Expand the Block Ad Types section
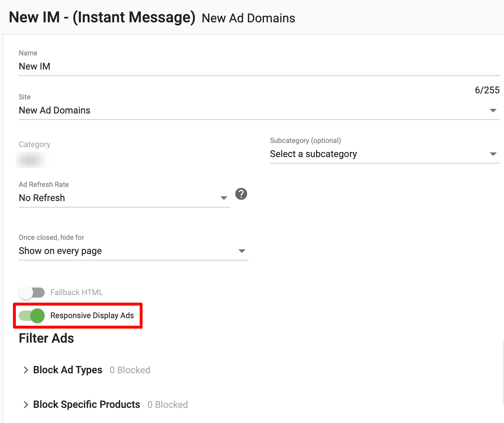The width and height of the screenshot is (504, 423). click(67, 370)
